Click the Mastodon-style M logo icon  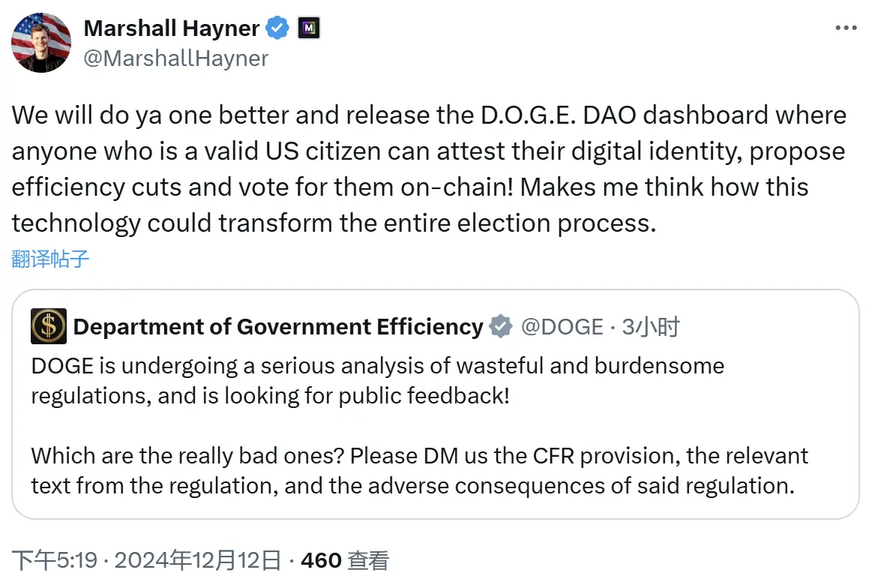(308, 28)
